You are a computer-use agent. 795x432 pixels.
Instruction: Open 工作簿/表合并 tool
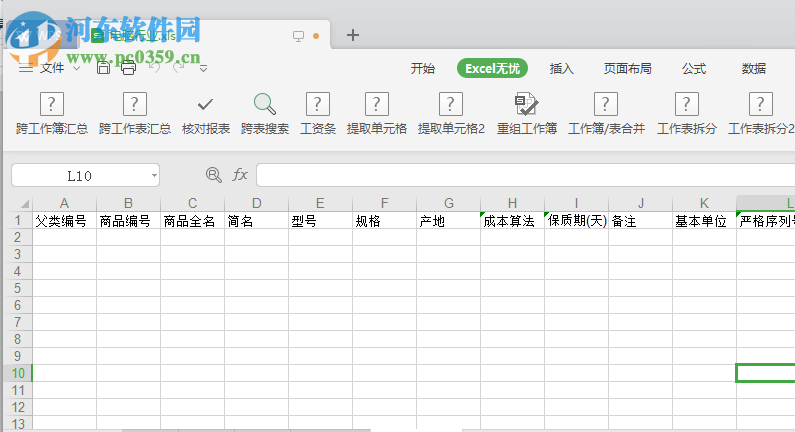tap(606, 114)
